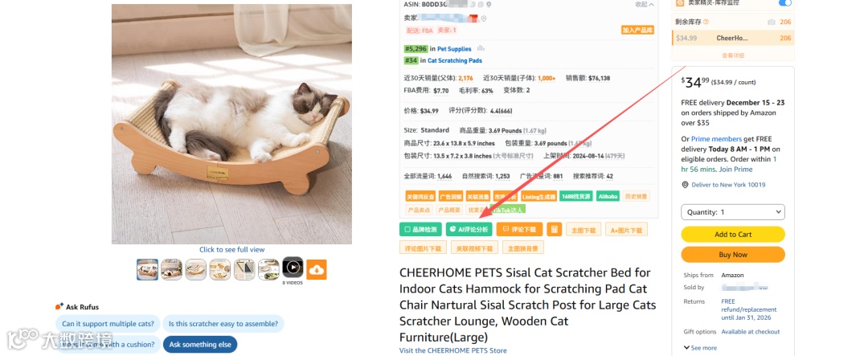
Task: Play the product video thumbnail
Action: tap(293, 268)
